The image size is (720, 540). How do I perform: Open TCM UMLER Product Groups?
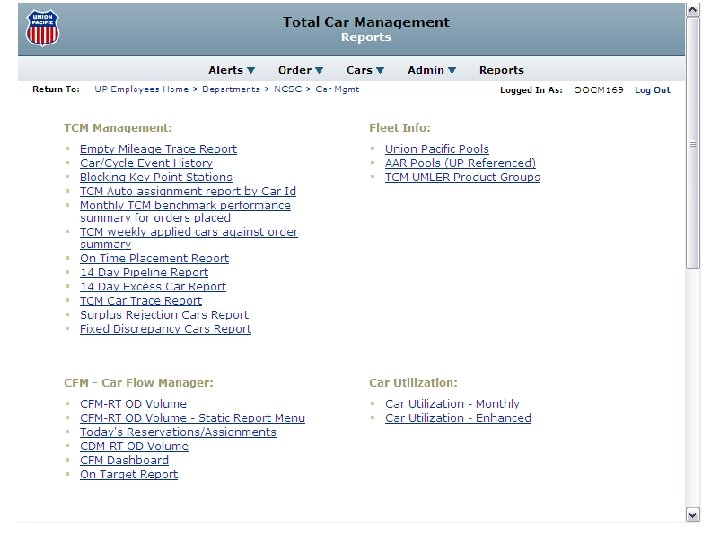pyautogui.click(x=462, y=177)
